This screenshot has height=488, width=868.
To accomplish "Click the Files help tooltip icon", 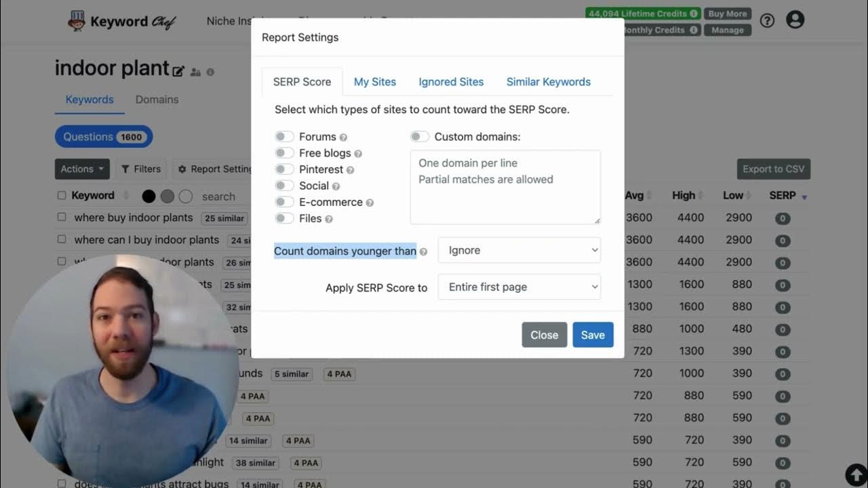I will 329,219.
